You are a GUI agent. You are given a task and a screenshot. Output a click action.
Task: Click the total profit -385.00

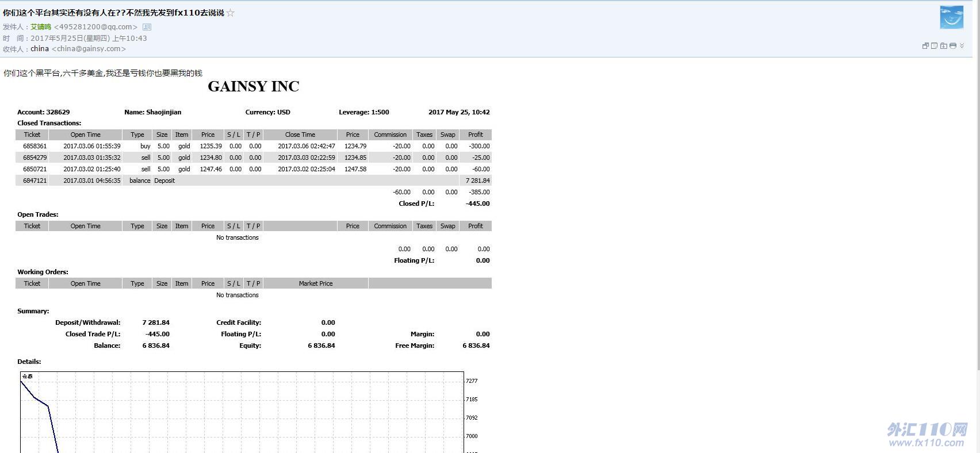[x=479, y=192]
